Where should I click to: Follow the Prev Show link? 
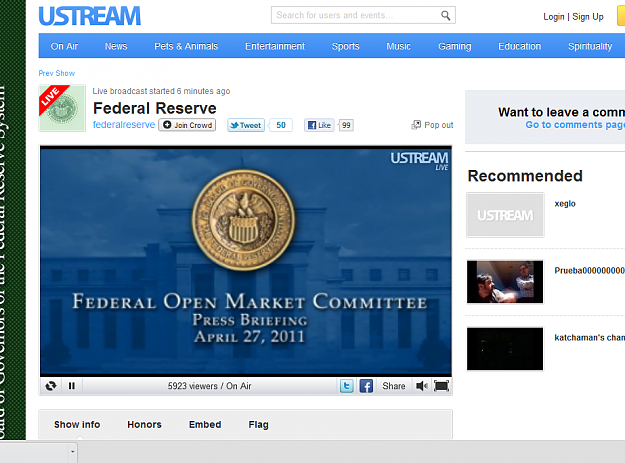pos(57,73)
